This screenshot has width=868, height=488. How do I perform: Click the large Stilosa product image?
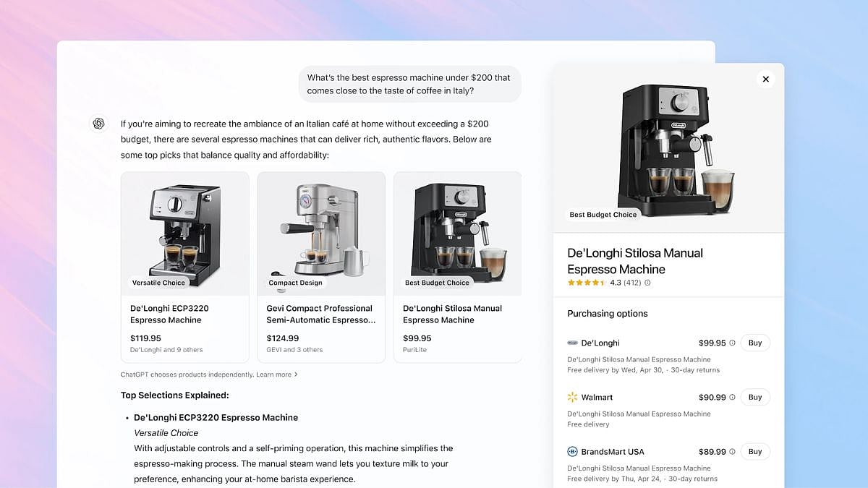[668, 150]
